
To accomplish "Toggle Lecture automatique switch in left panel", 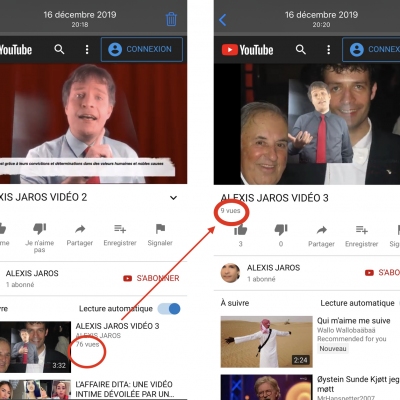I will click(169, 309).
